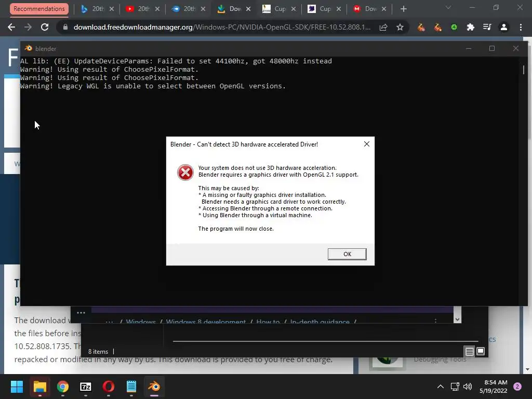Open 7-Zip from the taskbar
This screenshot has width=532, height=399.
click(x=86, y=387)
